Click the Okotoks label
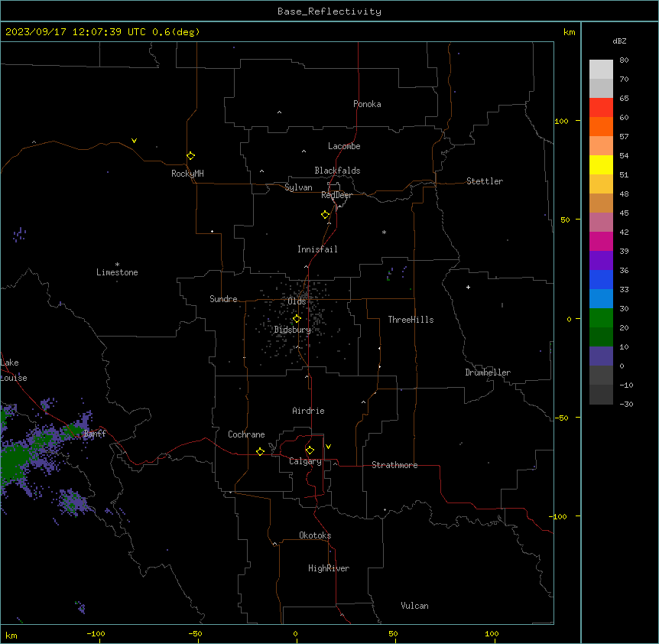Screen dimensions: 659x644 [315, 535]
